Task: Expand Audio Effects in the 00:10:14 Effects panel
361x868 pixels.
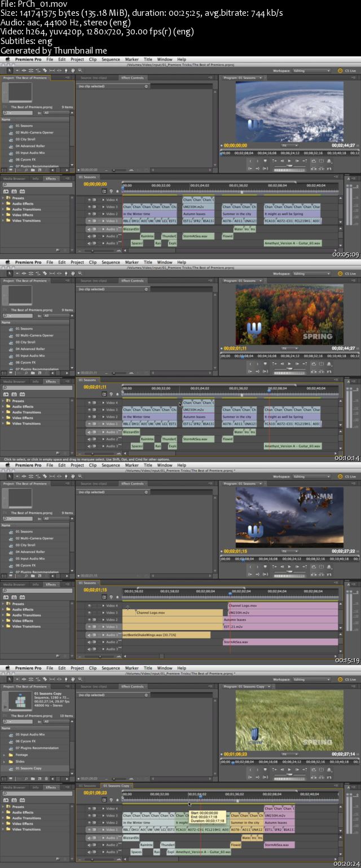Action: point(3,406)
